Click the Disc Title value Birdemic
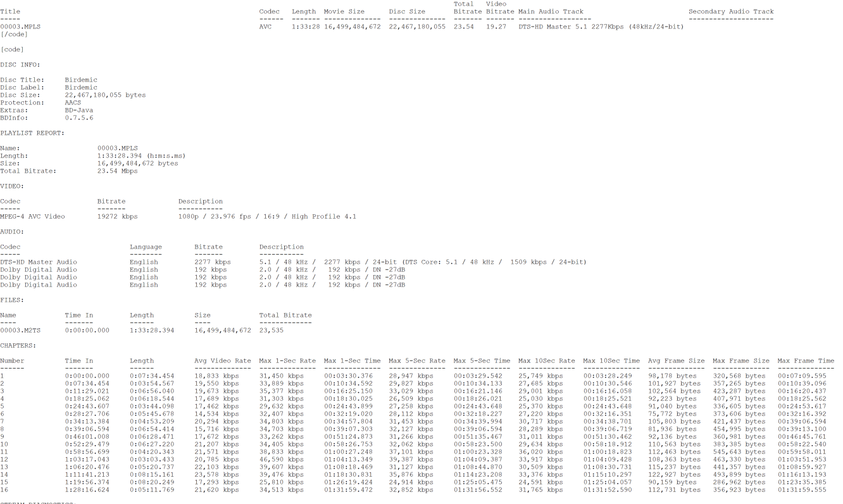The width and height of the screenshot is (843, 504). coord(81,80)
